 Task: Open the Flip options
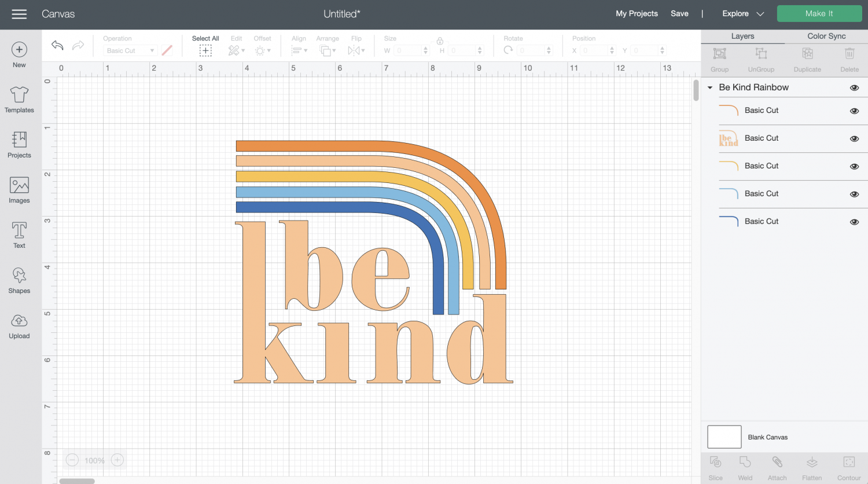(356, 51)
